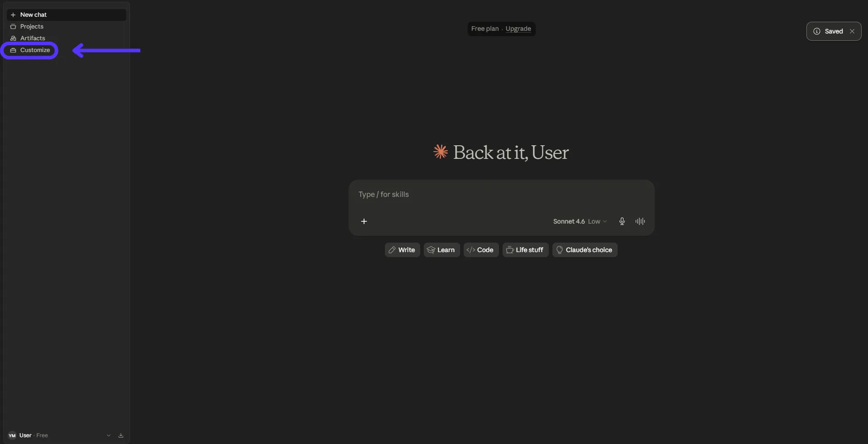Focus the 'Type / for skills' input field
The image size is (868, 444).
click(501, 195)
